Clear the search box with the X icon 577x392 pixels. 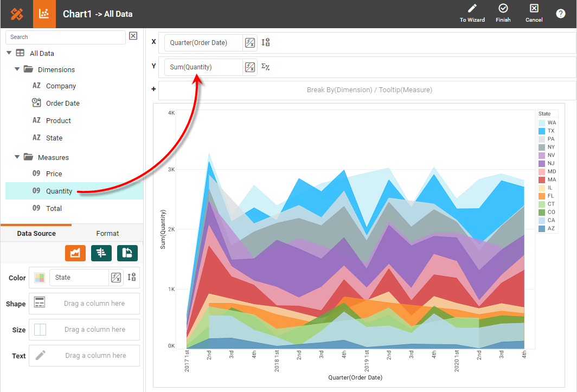pos(133,36)
